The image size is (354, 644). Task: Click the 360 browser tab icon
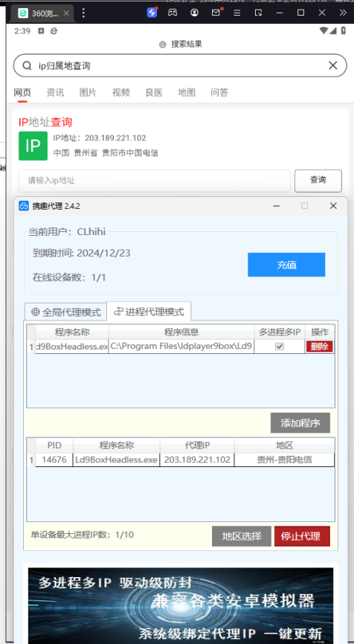[23, 13]
